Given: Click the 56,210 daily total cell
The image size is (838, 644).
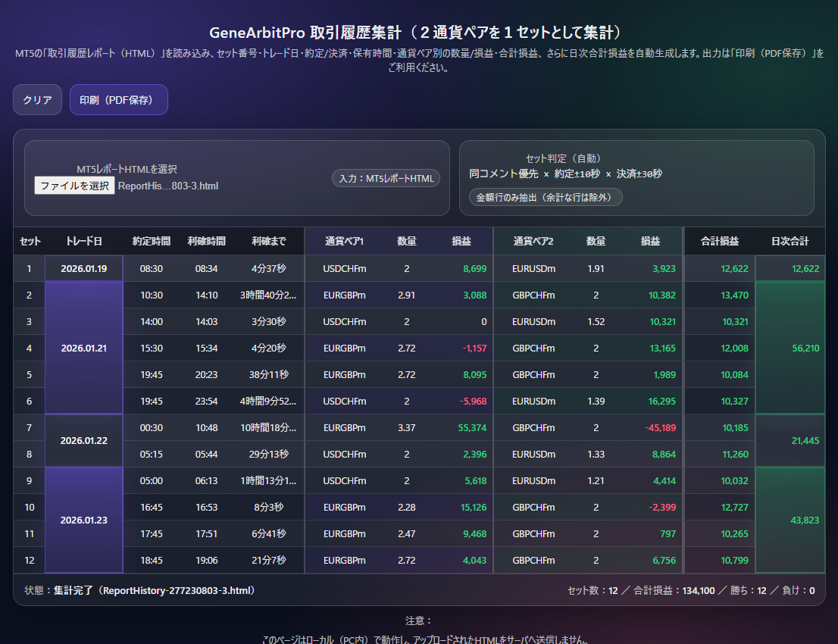Looking at the screenshot, I should click(805, 348).
